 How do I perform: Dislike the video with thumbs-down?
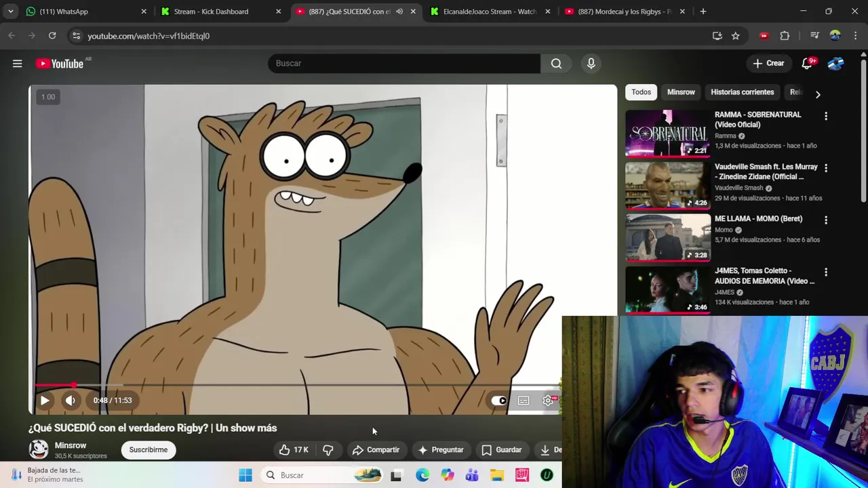pos(328,449)
